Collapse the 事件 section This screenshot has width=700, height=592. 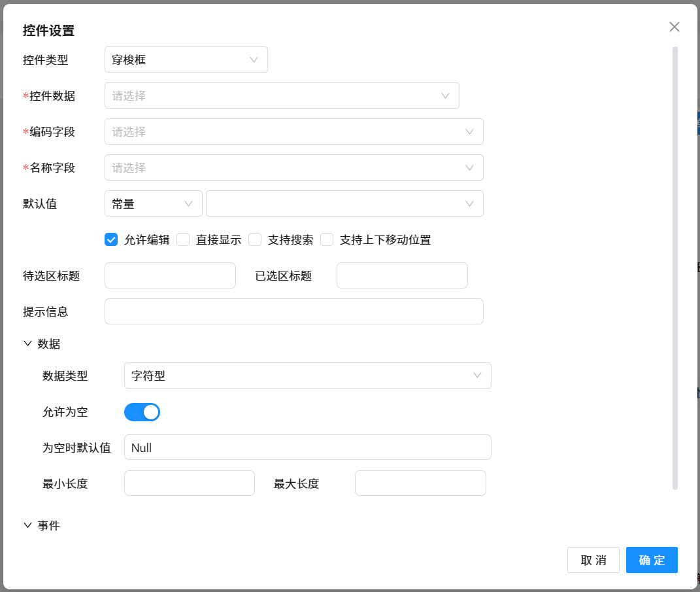point(27,525)
